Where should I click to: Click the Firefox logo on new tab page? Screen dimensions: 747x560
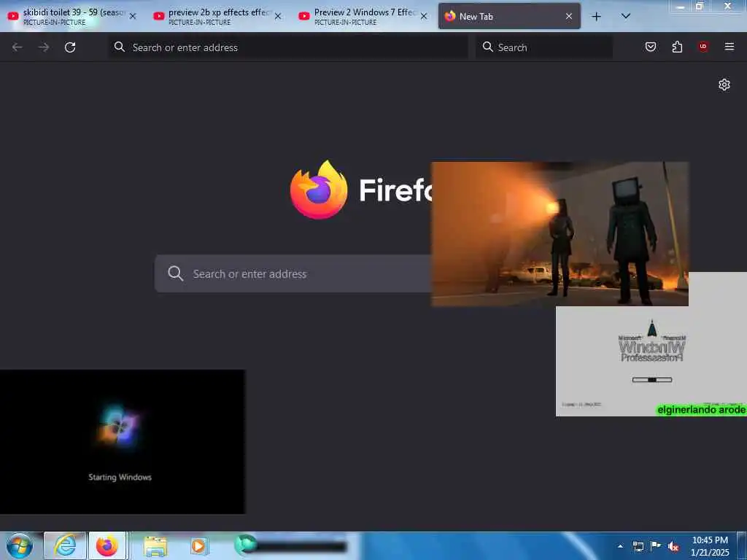[x=319, y=190]
